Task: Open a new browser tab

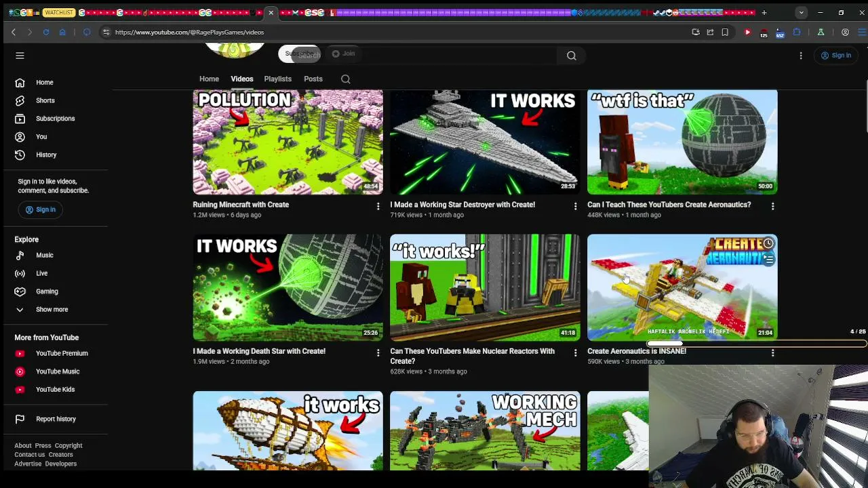Action: [764, 12]
